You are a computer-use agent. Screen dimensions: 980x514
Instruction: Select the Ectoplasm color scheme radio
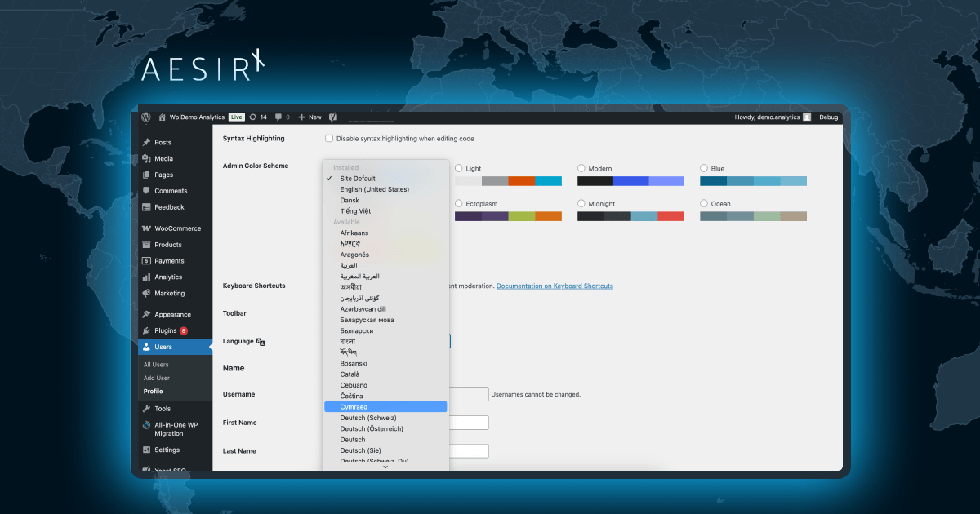pos(459,204)
